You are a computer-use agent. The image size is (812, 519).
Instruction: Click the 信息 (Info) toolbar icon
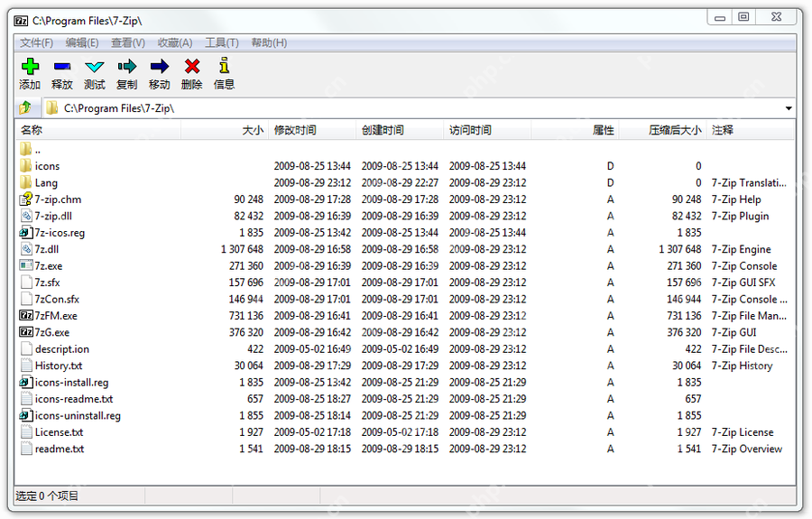[225, 66]
